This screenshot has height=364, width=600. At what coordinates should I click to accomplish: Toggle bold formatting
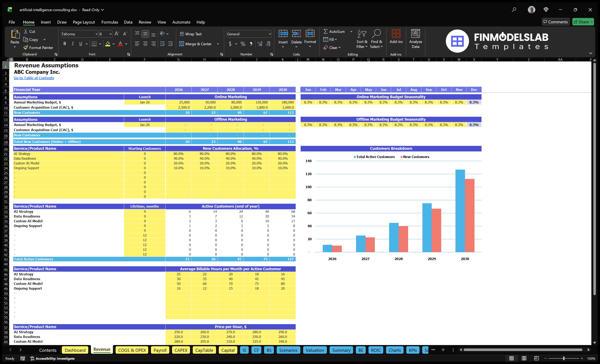65,44
